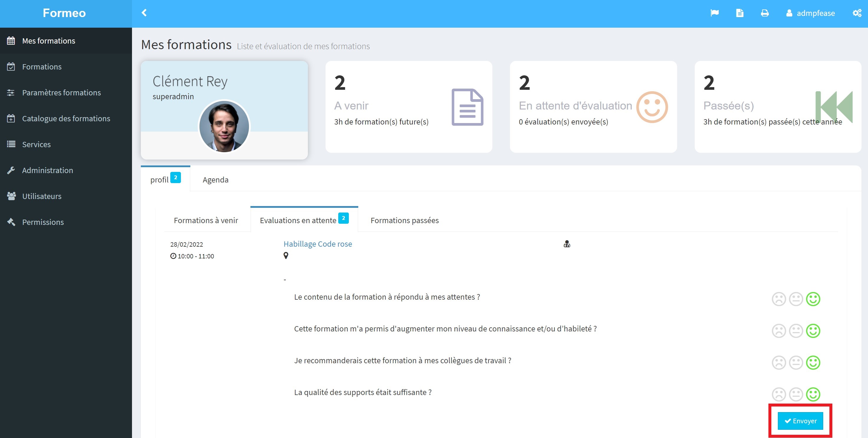Viewport: 868px width, 438px height.
Task: Rate recommanderais question with neutral face
Action: point(796,363)
